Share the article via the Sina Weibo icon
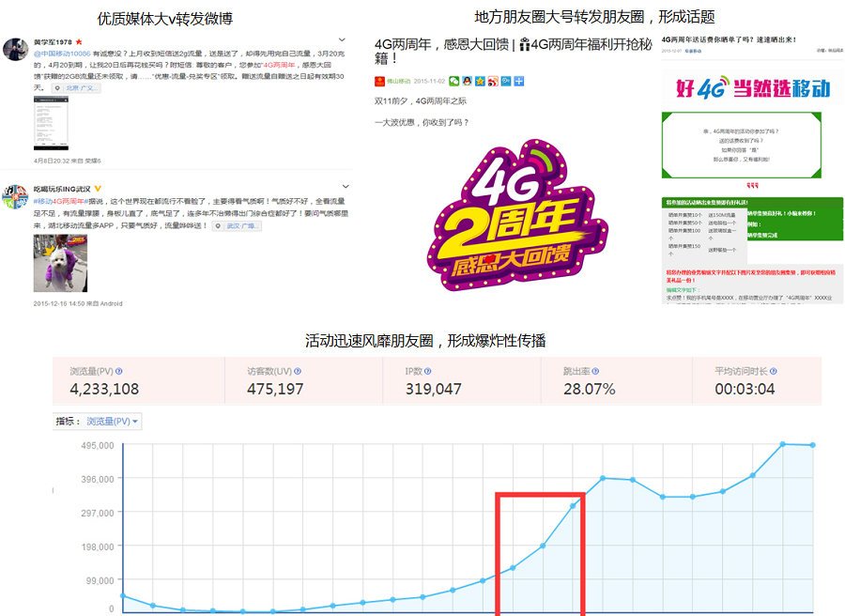This screenshot has height=616, width=845. point(493,82)
